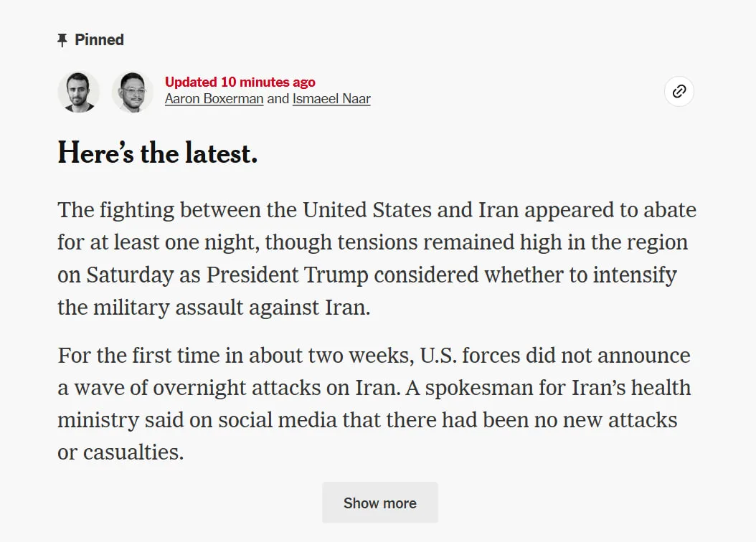Click the word and between the author names

(x=278, y=99)
